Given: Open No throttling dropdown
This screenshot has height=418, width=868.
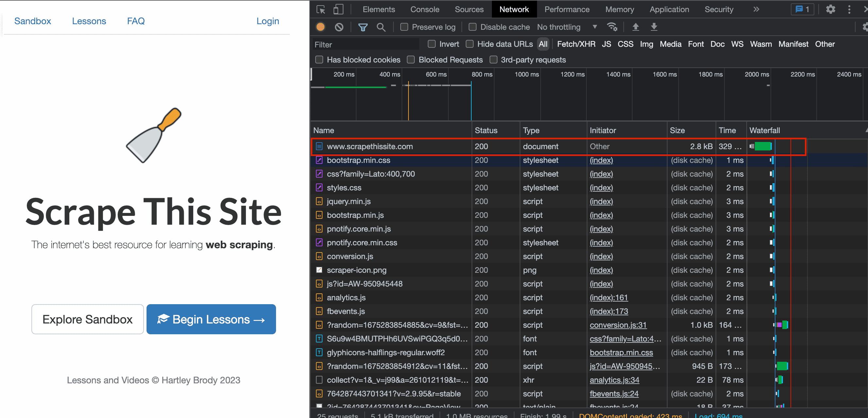Looking at the screenshot, I should [x=567, y=27].
